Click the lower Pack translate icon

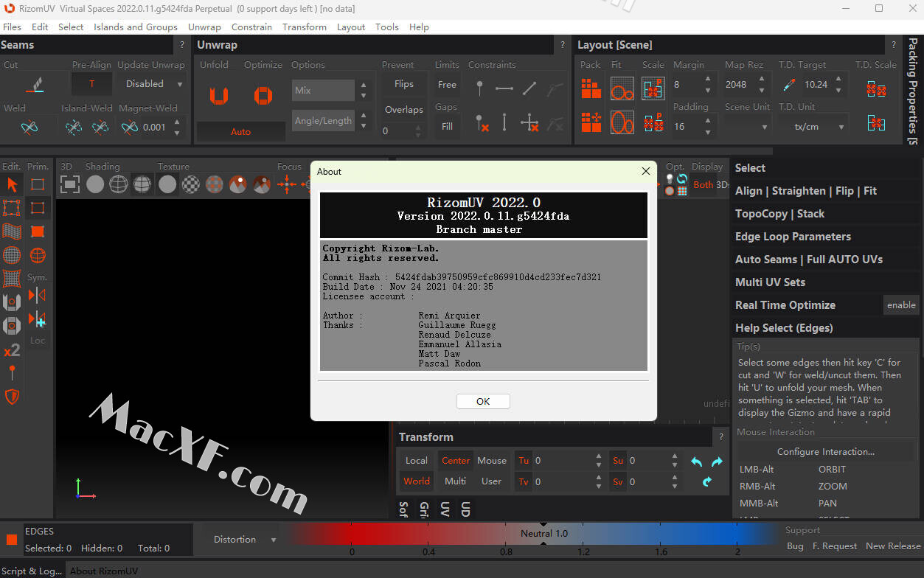[591, 122]
